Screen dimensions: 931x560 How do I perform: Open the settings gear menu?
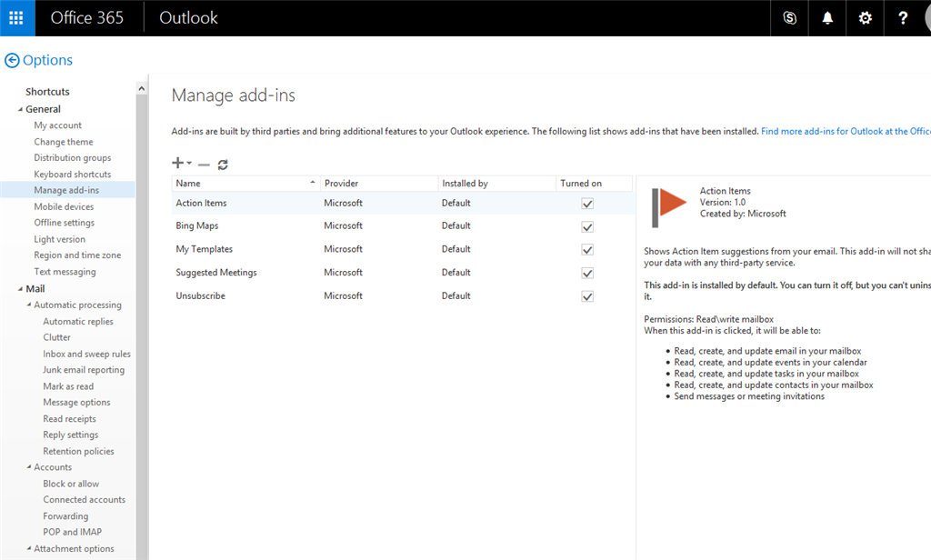865,18
